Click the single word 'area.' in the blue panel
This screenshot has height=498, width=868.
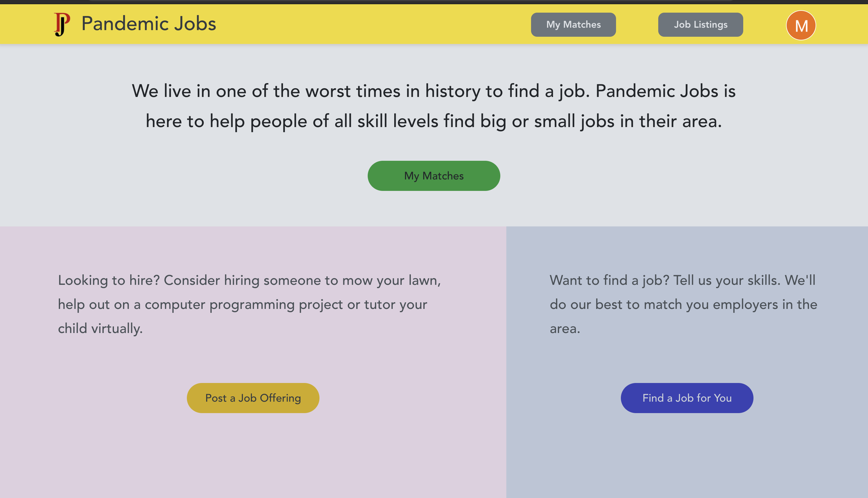click(565, 329)
